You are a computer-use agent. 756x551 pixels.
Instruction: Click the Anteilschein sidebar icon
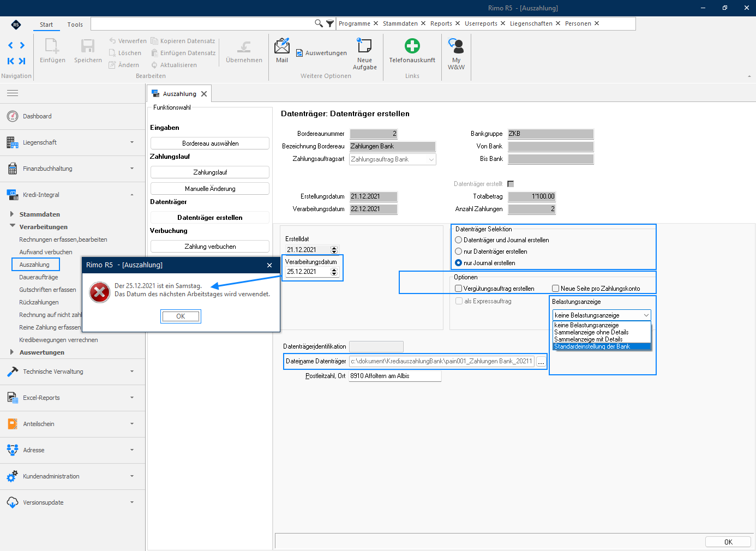pyautogui.click(x=13, y=424)
